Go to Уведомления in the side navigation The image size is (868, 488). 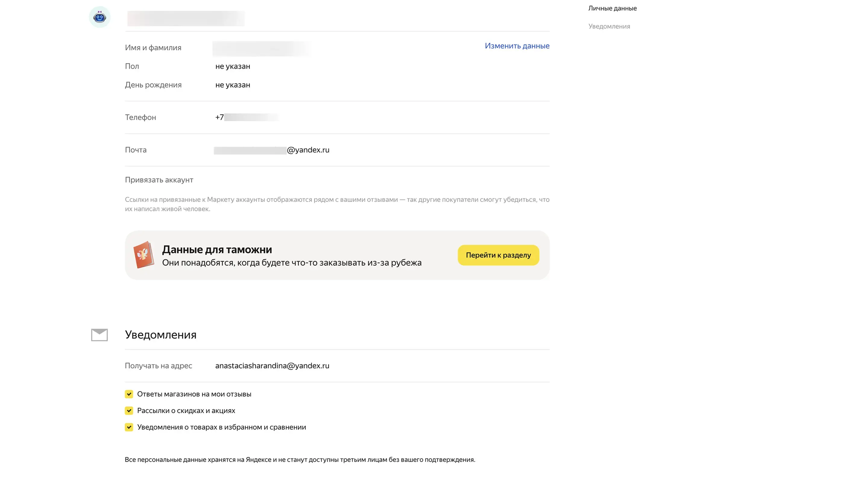pyautogui.click(x=609, y=26)
